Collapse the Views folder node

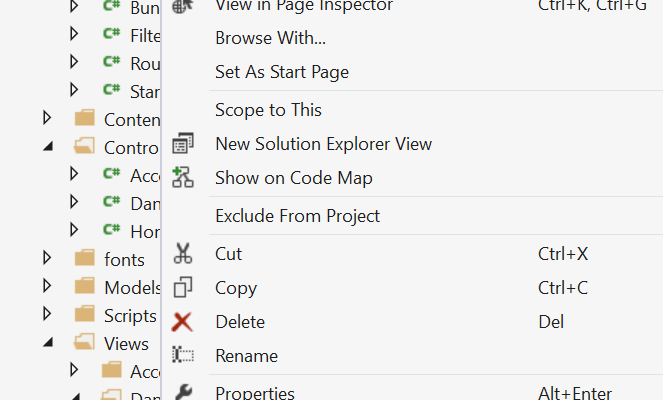coord(47,343)
